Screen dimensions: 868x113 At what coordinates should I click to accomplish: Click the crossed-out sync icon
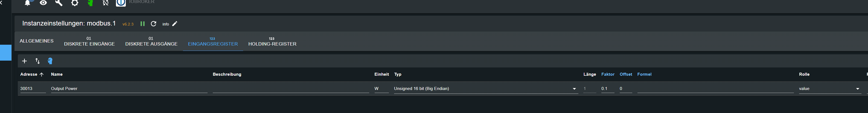[106, 3]
